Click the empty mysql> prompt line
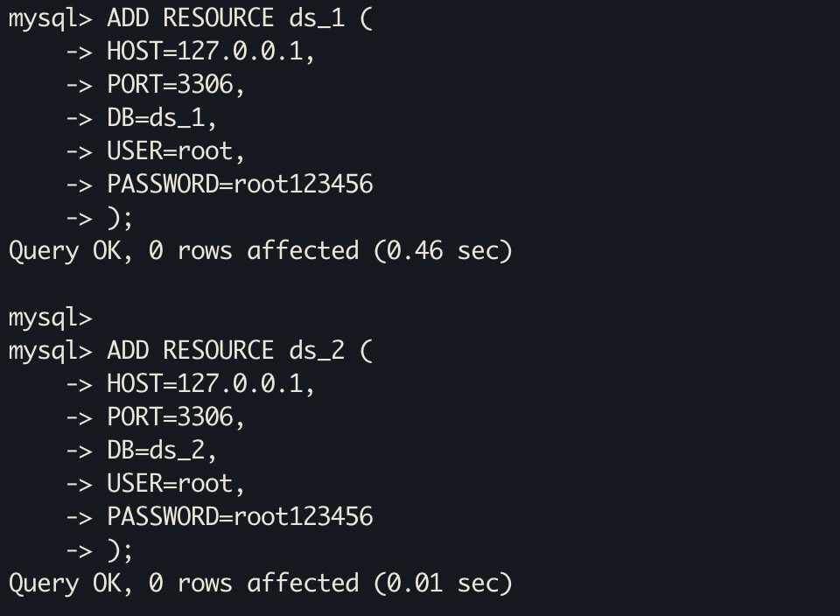This screenshot has height=616, width=840. click(51, 318)
